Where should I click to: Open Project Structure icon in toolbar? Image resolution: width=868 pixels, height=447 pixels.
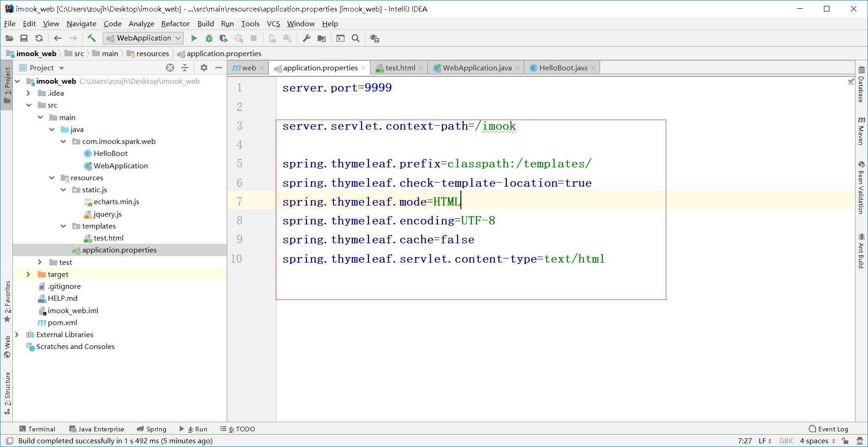click(322, 38)
